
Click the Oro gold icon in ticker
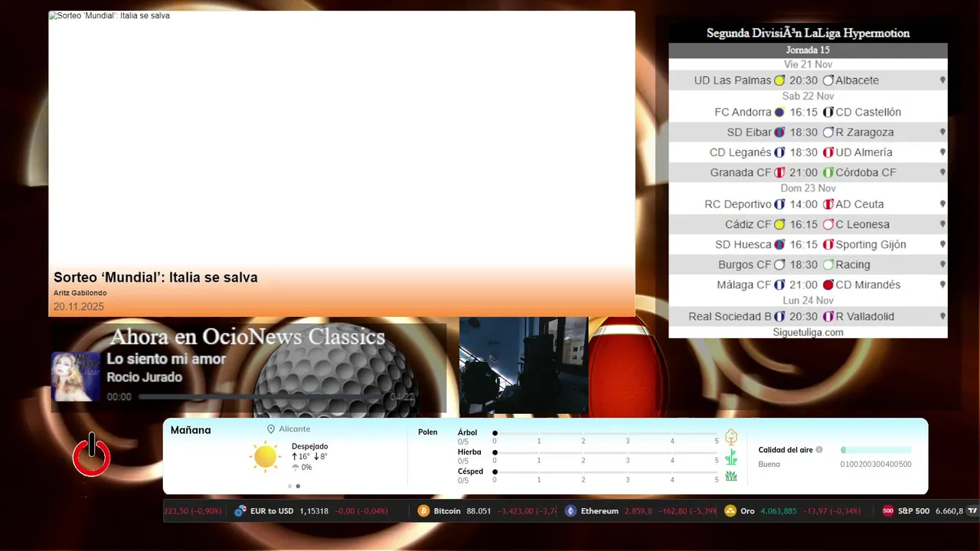[730, 511]
